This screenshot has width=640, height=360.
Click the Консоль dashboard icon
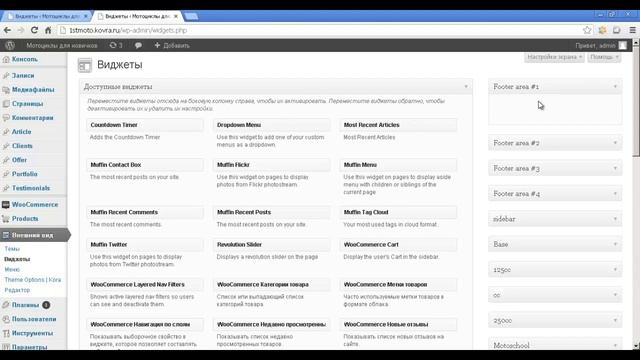click(x=6, y=60)
